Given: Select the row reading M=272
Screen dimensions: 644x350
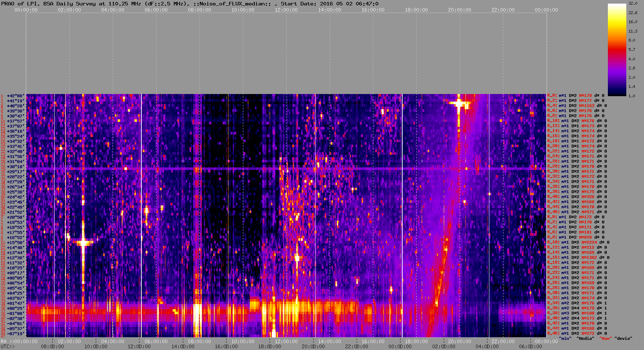Looking at the screenshot, I should pyautogui.click(x=577, y=334).
